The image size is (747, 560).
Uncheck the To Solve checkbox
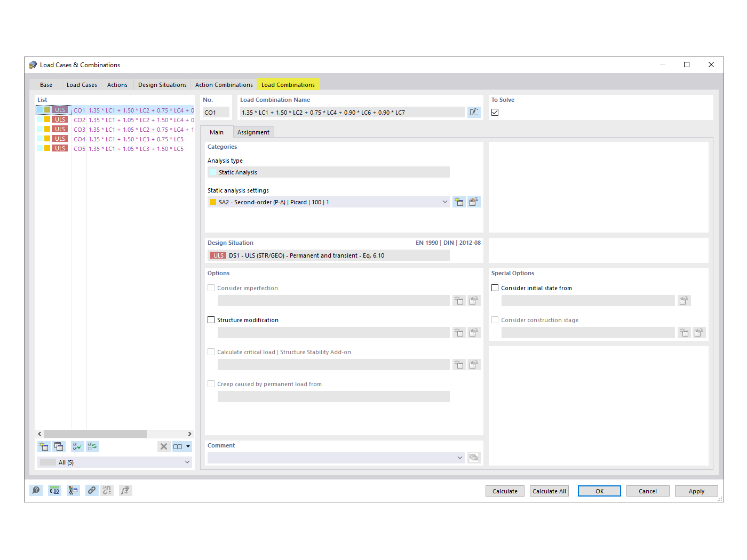click(495, 112)
